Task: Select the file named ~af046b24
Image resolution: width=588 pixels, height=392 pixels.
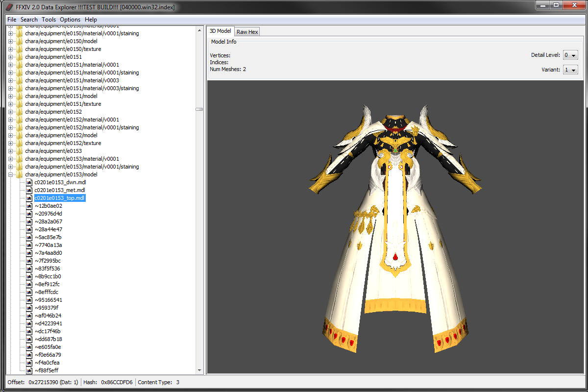Action: tap(48, 316)
